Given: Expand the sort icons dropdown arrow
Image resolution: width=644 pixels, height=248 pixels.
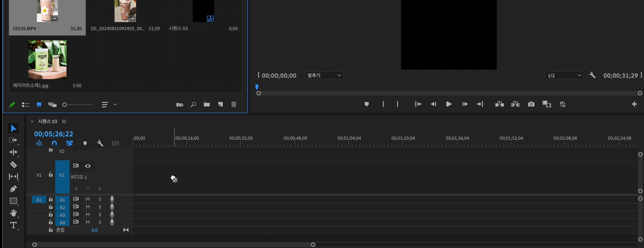Looking at the screenshot, I should coord(115,104).
